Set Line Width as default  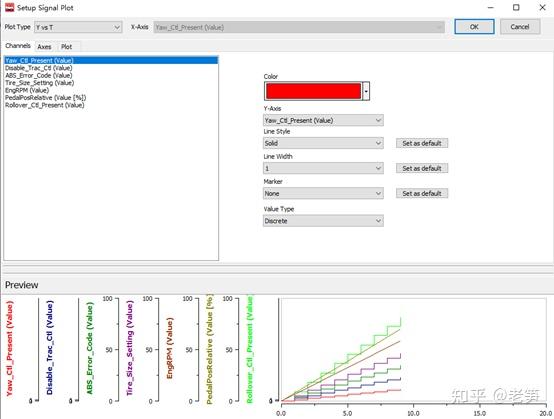coord(422,168)
